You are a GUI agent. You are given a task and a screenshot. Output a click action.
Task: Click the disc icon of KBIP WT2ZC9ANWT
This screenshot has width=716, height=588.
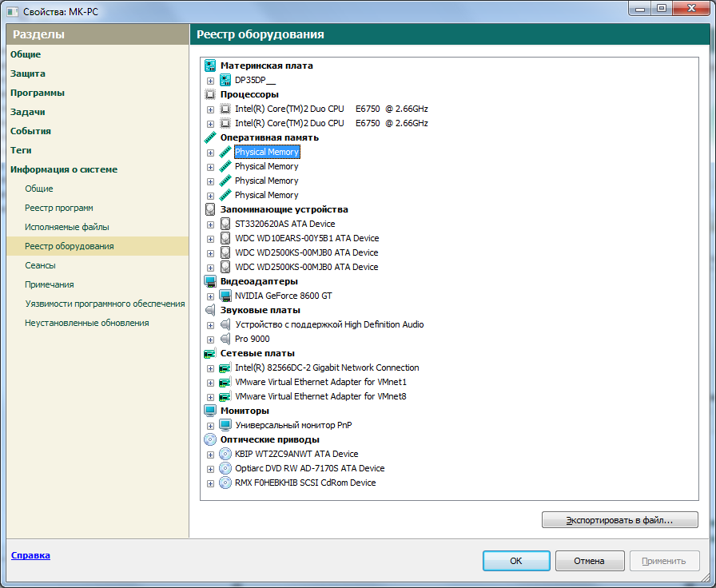(x=225, y=454)
